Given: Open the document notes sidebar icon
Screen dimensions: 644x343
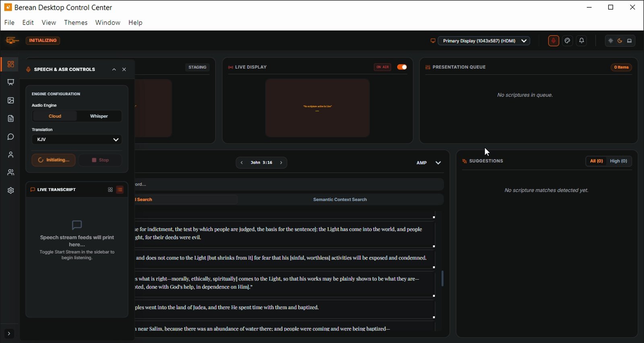Looking at the screenshot, I should [x=11, y=118].
